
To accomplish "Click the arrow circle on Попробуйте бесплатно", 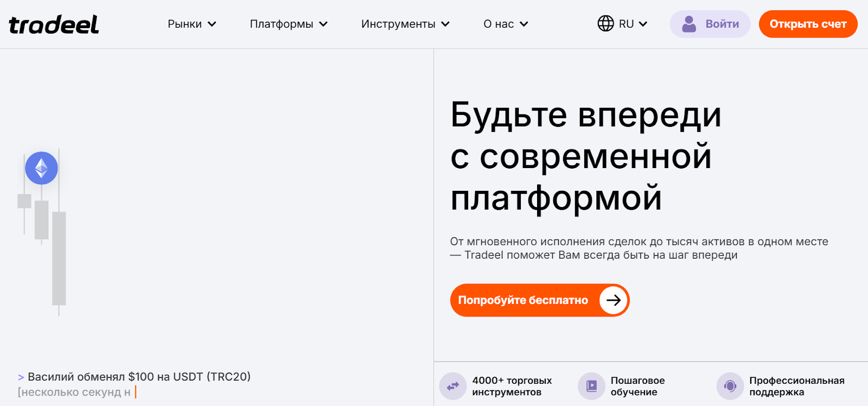I will point(614,300).
